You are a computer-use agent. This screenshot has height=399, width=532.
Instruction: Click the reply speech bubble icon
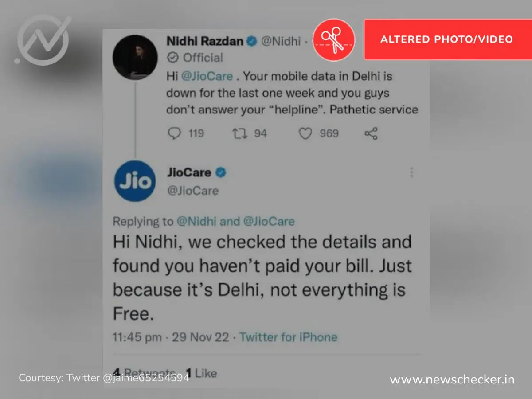176,133
